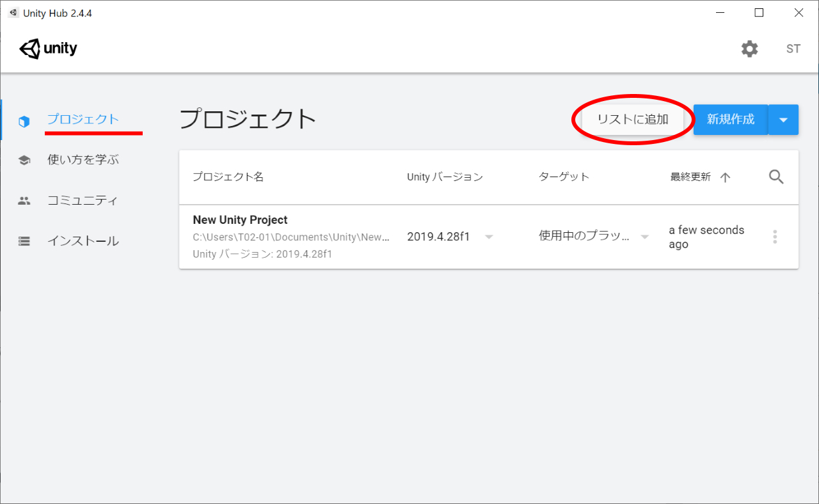The image size is (819, 504).
Task: Click the cube icon beside プロジェクト
Action: [24, 122]
